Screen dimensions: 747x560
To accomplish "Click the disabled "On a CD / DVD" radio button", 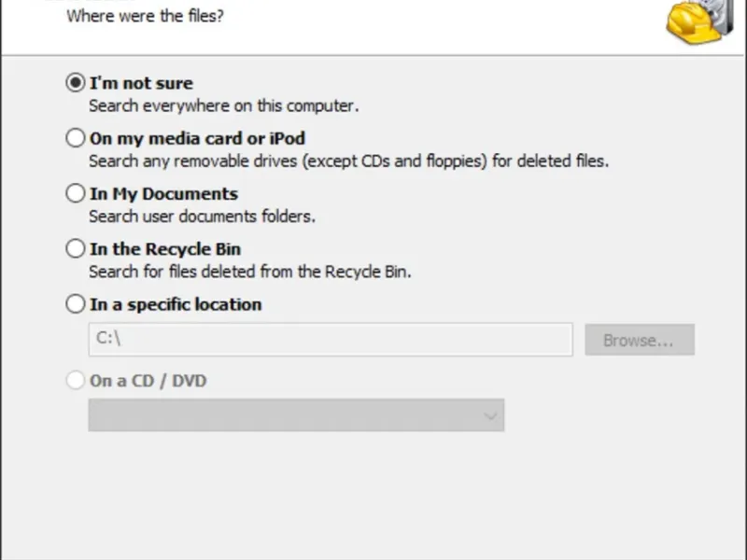I will [x=76, y=381].
